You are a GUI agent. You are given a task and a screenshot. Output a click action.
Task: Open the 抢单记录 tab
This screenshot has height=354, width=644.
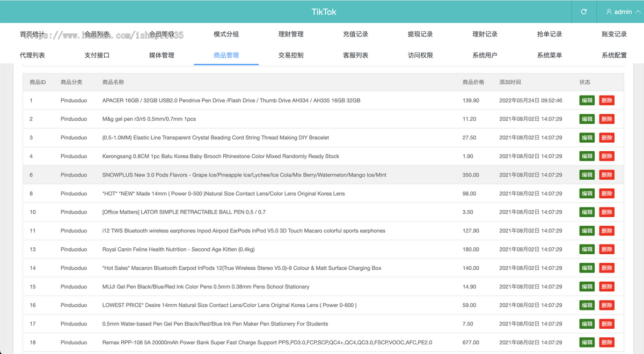pos(550,34)
